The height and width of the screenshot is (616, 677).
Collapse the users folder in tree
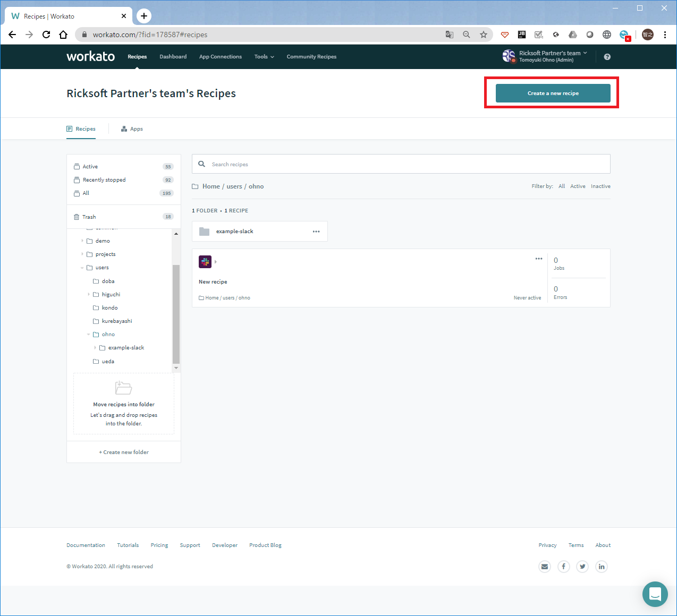pyautogui.click(x=82, y=268)
